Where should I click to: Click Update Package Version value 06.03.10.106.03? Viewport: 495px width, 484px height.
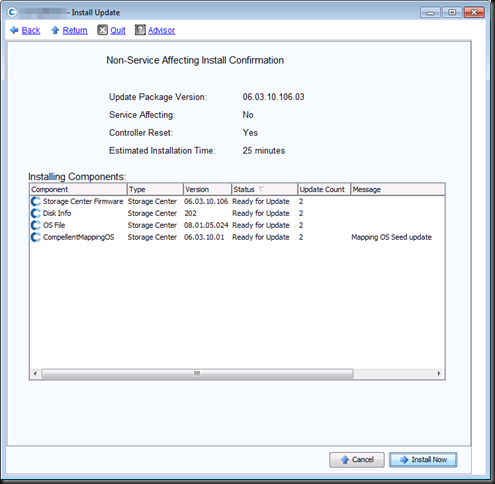click(x=273, y=97)
